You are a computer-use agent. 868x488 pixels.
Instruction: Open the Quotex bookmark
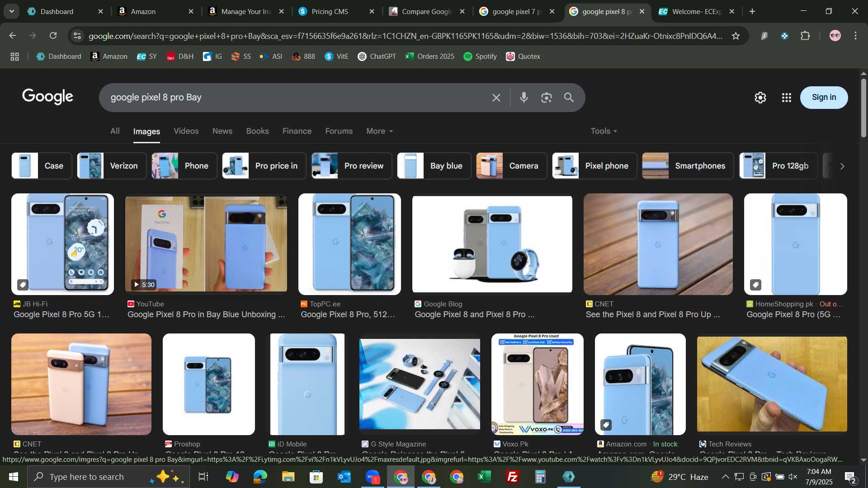(523, 56)
